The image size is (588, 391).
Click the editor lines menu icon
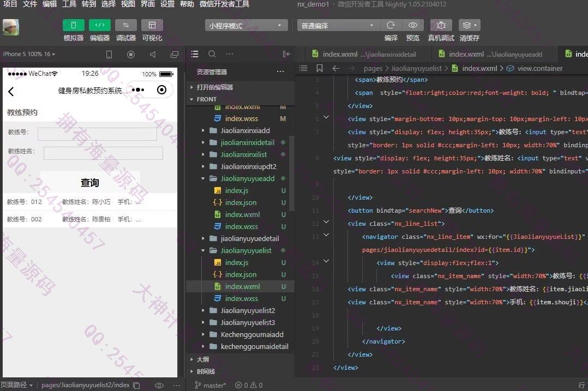click(303, 68)
